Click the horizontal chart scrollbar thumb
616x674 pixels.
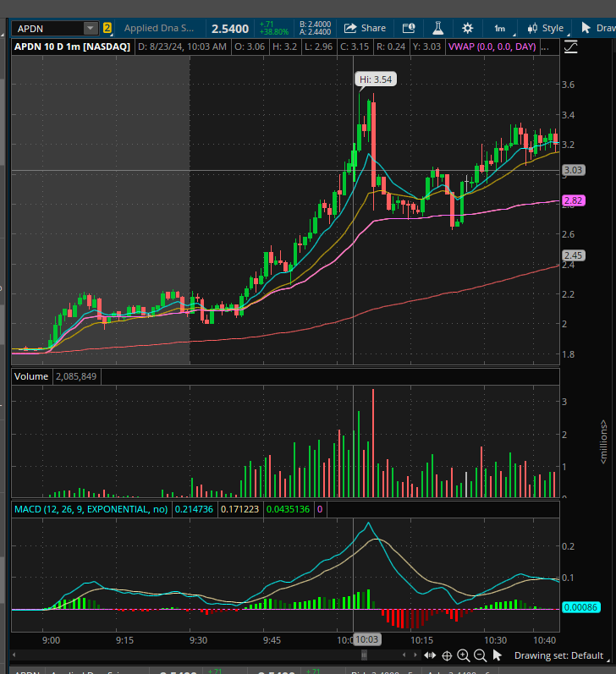[x=364, y=655]
